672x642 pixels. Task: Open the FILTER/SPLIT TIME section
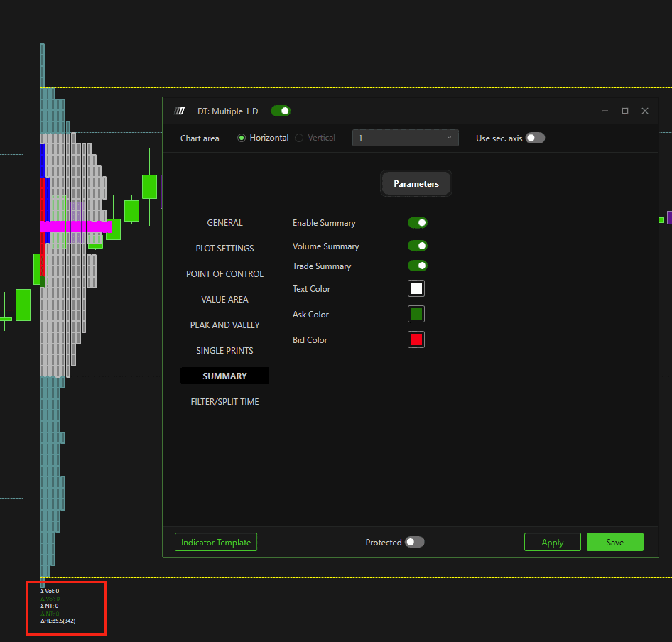(x=225, y=402)
